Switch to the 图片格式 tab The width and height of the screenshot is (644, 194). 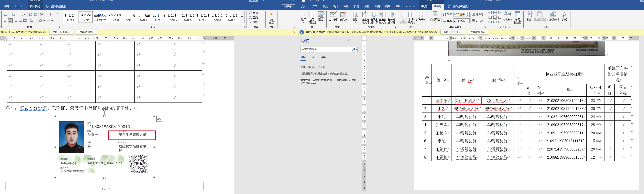point(35,7)
